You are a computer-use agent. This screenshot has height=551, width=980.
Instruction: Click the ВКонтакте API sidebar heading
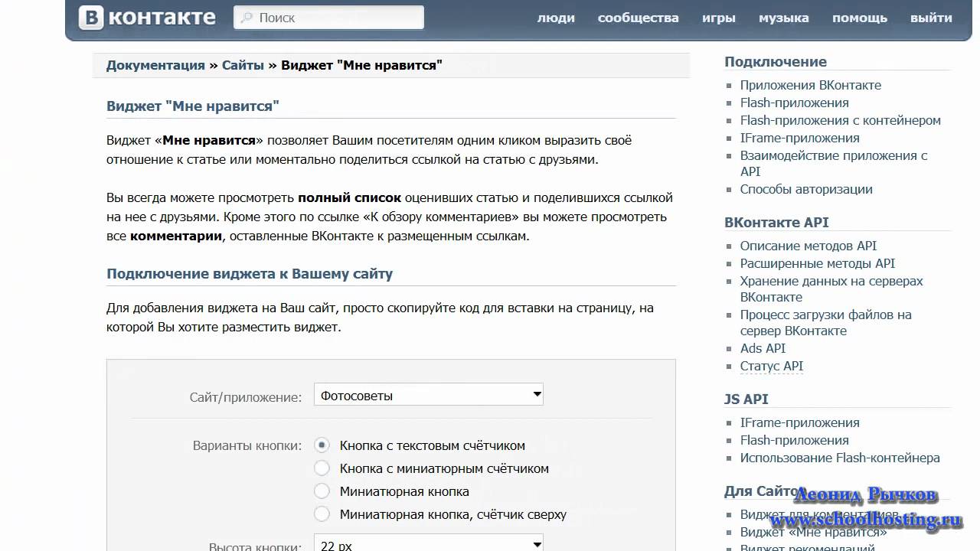(x=776, y=223)
